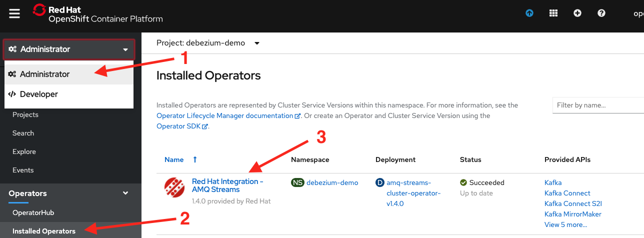The image size is (644, 238).
Task: Open Operator Lifecycle Manager documentation link
Action: pos(225,115)
